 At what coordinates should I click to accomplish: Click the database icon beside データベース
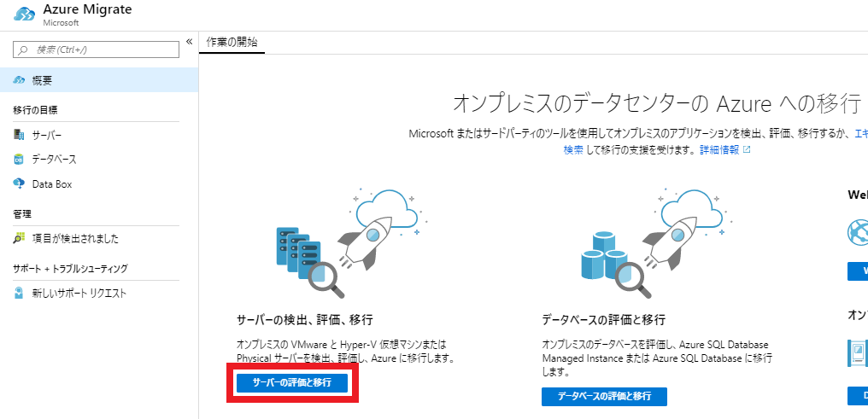[x=19, y=160]
